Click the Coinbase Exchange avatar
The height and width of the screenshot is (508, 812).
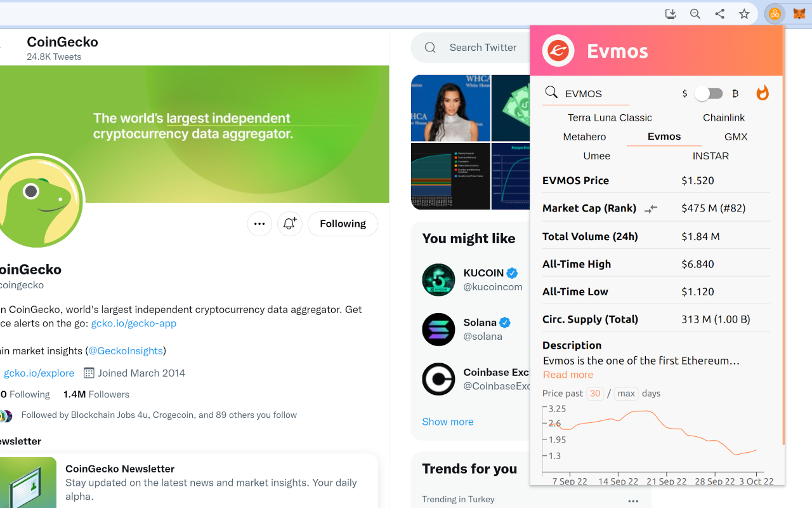438,379
